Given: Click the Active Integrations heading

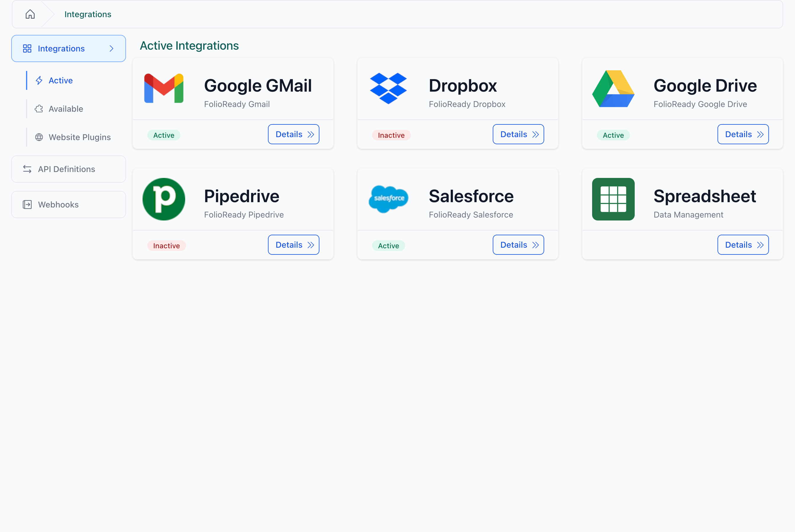Looking at the screenshot, I should pyautogui.click(x=189, y=46).
